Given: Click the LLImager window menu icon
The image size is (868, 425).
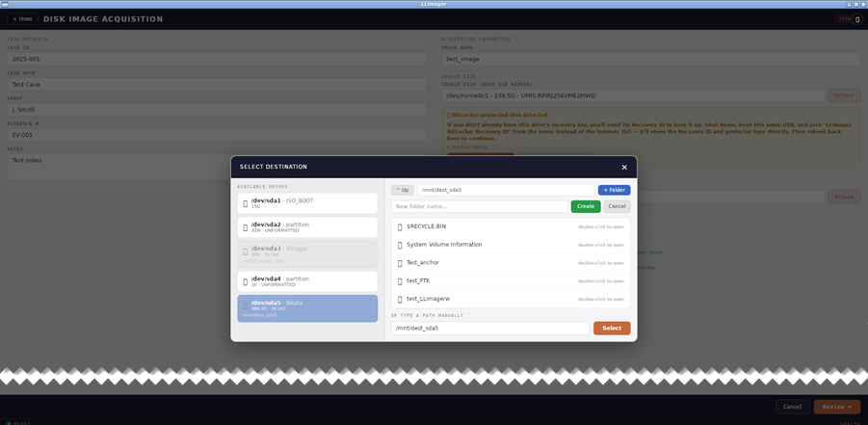Looking at the screenshot, I should 5,4.
